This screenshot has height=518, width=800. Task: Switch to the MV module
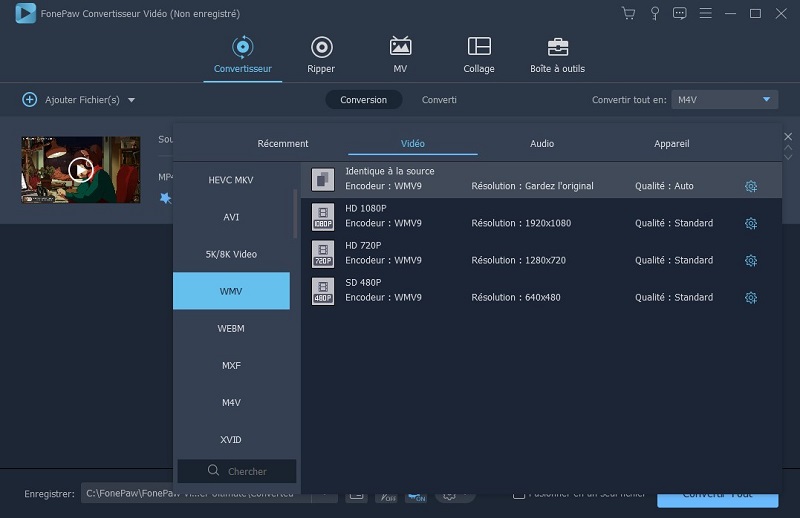tap(400, 55)
